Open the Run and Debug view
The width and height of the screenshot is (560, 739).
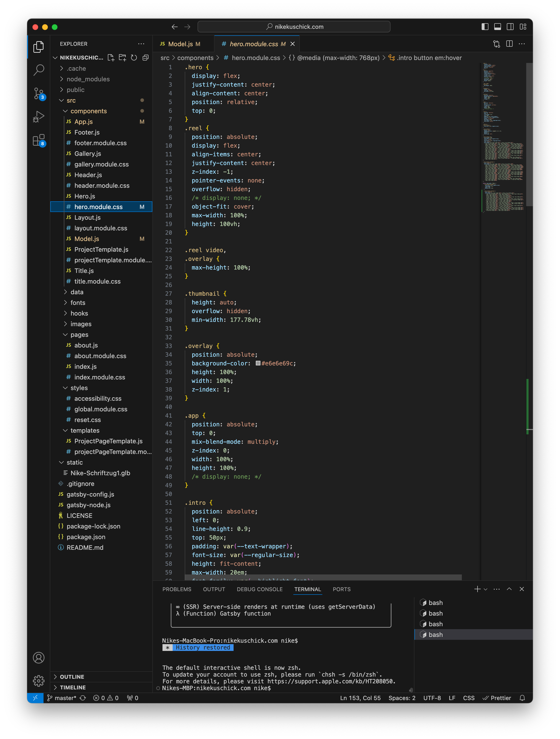[x=39, y=117]
